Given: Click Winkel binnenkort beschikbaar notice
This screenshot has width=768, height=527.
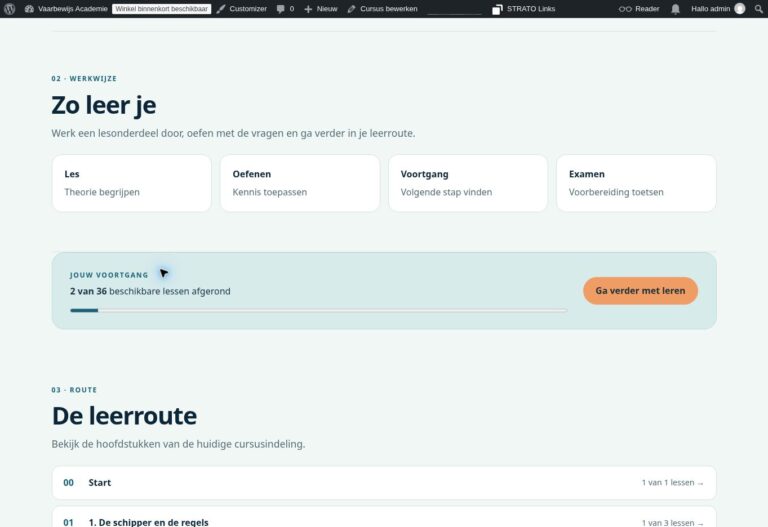Looking at the screenshot, I should (162, 9).
